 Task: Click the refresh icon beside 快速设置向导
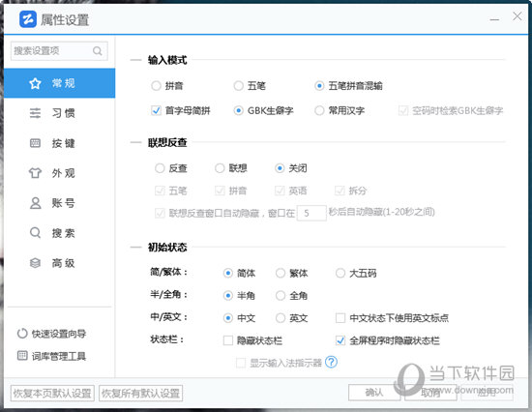click(x=22, y=334)
